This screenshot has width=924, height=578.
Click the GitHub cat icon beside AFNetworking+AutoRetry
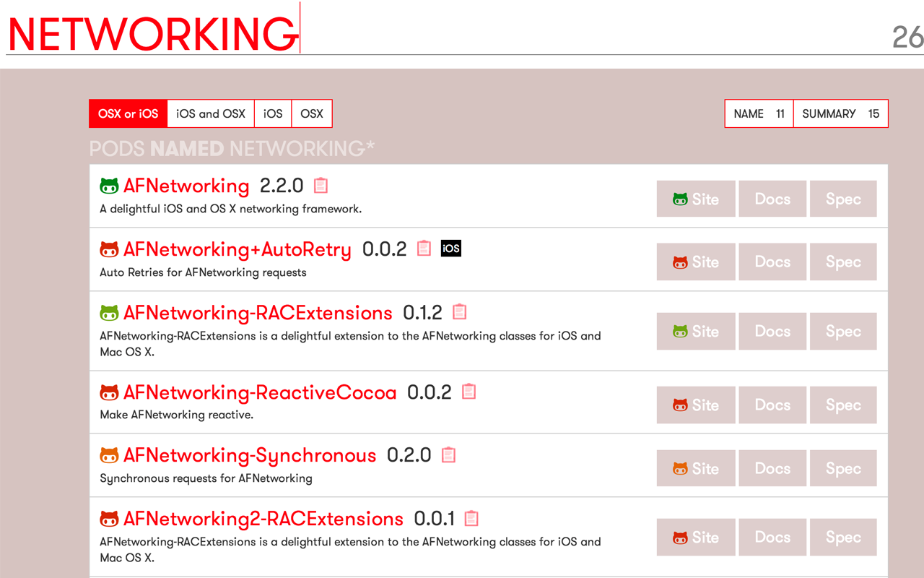(109, 249)
